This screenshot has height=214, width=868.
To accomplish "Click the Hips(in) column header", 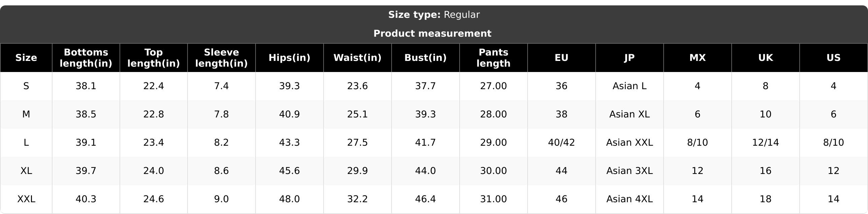I will pos(290,58).
